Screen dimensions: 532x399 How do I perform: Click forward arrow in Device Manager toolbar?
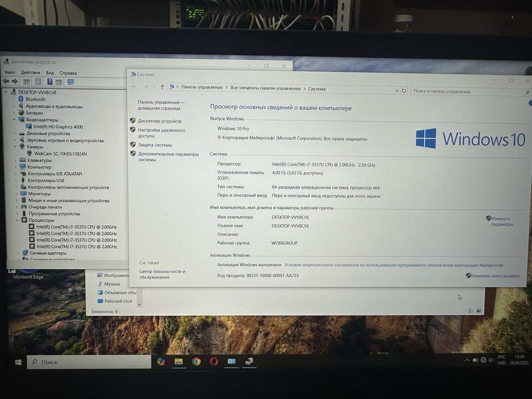coord(15,82)
